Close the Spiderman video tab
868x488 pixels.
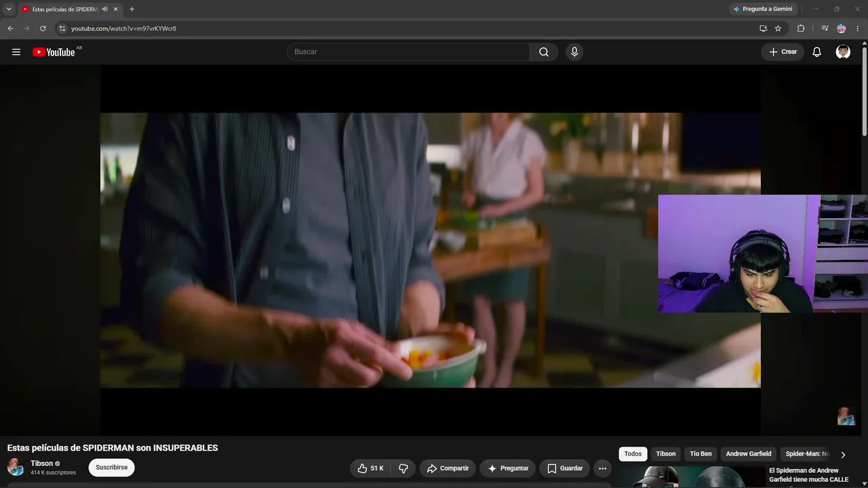[116, 9]
